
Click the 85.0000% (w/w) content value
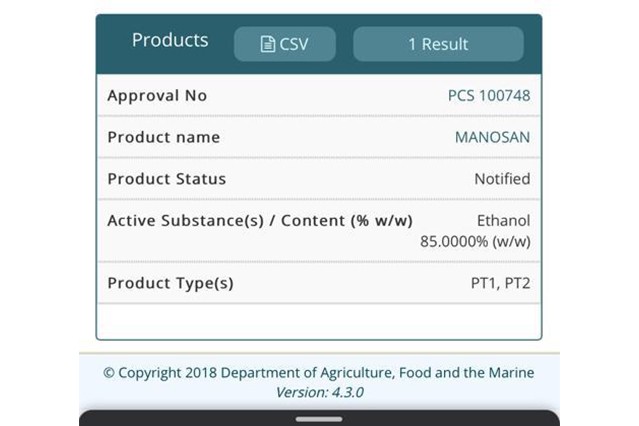(476, 242)
